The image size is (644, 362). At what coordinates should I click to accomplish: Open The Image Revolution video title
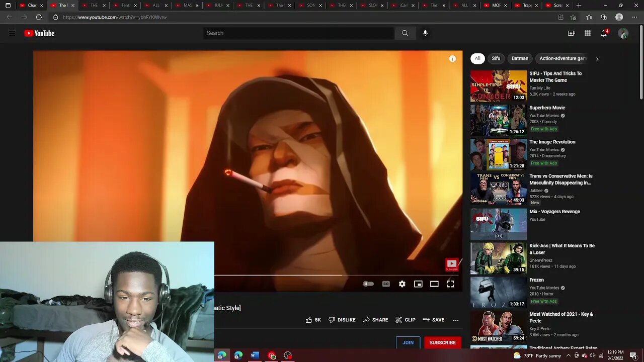tap(552, 142)
